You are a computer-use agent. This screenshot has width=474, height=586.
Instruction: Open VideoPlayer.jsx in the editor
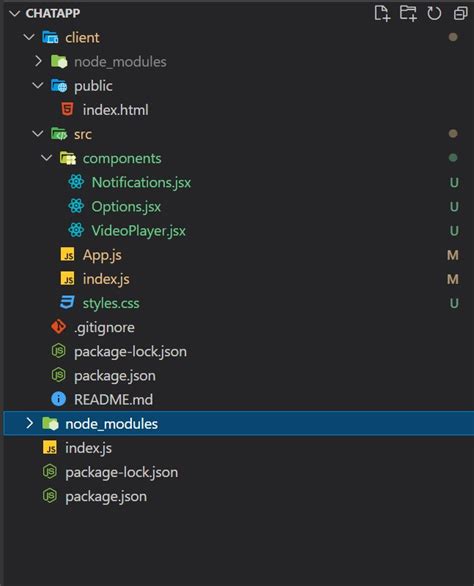138,231
